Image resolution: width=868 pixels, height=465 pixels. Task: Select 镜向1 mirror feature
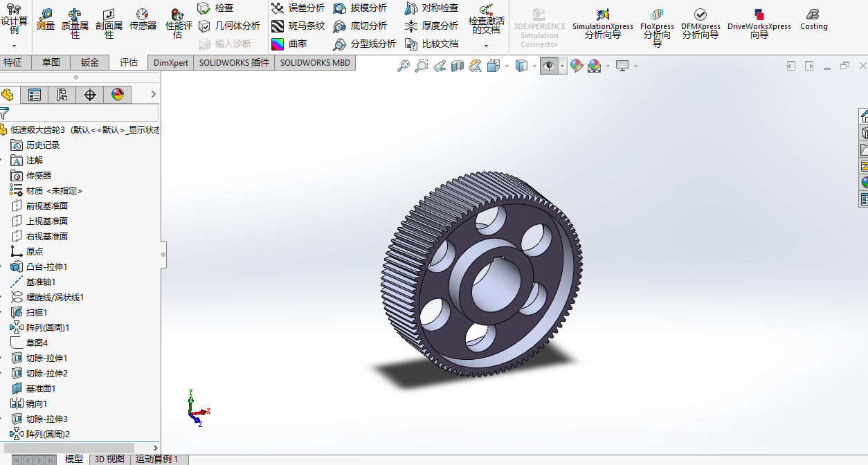click(37, 404)
